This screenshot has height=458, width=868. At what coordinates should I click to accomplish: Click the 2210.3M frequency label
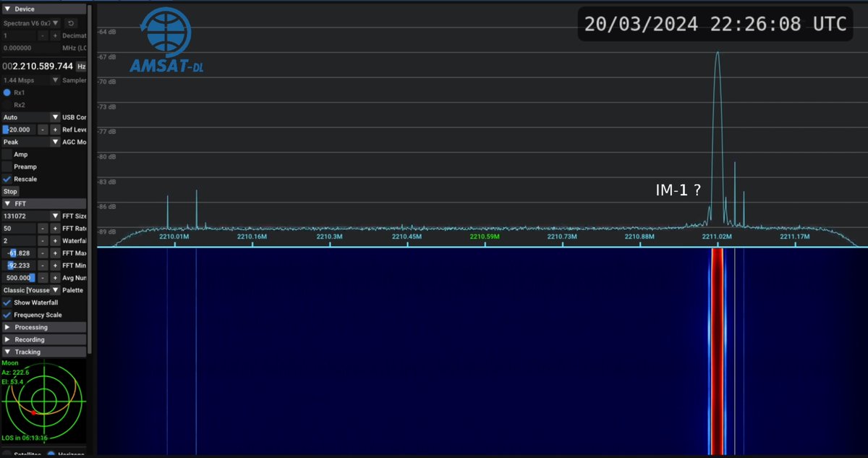329,236
